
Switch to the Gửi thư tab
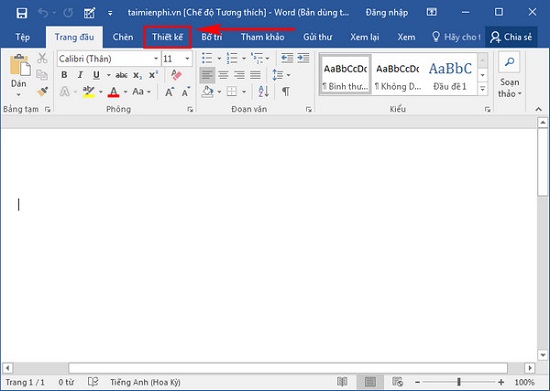[x=317, y=37]
